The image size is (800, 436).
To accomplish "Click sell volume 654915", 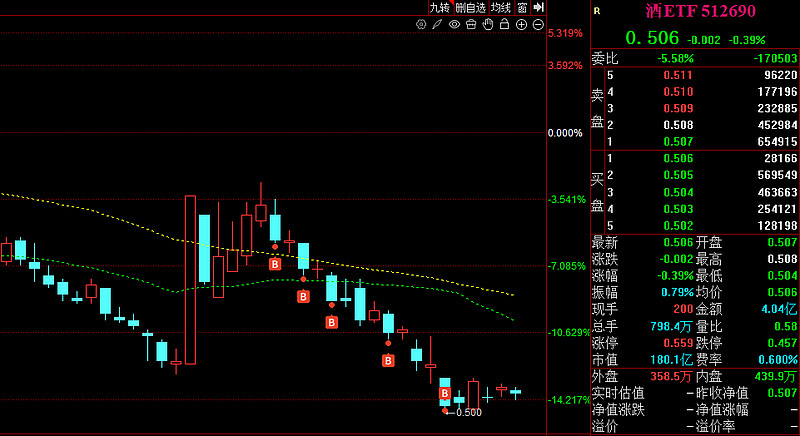I will coord(778,141).
